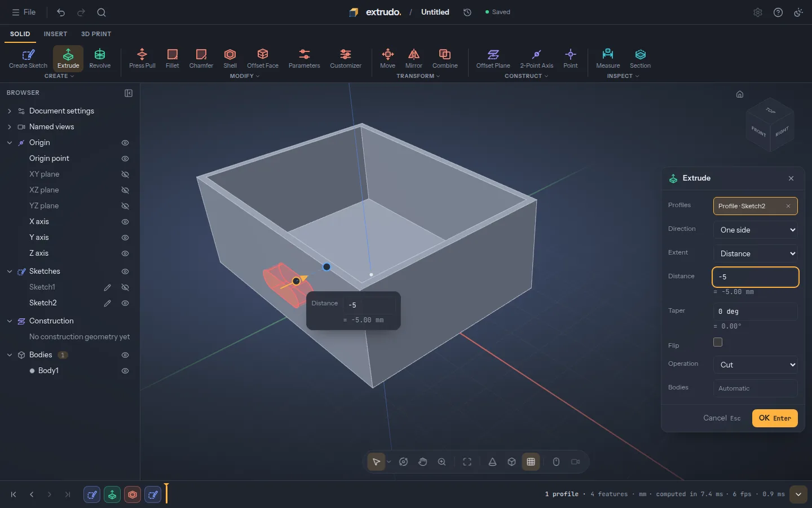
Task: Create an Offset Plane
Action: coord(493,59)
